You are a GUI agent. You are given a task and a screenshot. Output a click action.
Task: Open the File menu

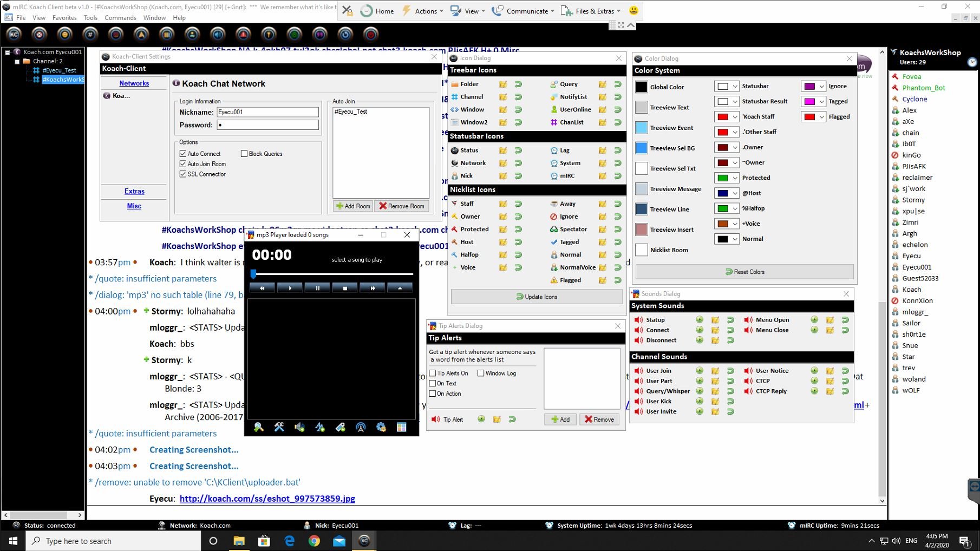[21, 18]
